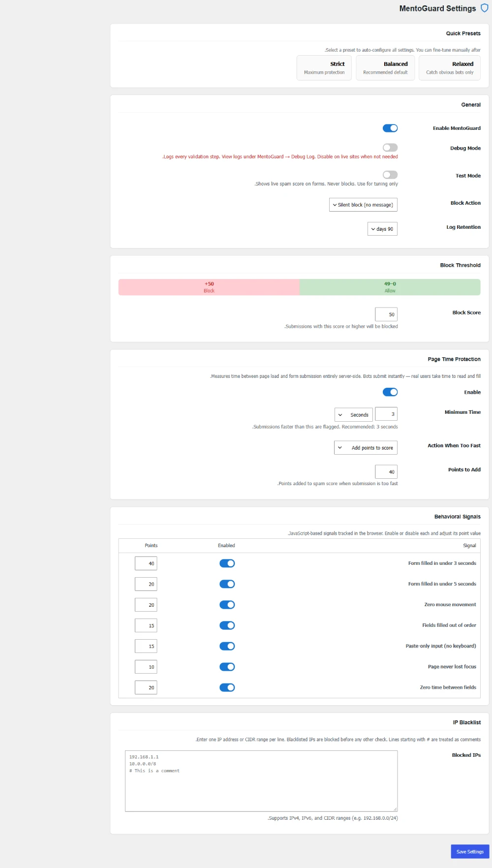Open the Seconds unit dropdown
The image size is (492, 868).
354,415
